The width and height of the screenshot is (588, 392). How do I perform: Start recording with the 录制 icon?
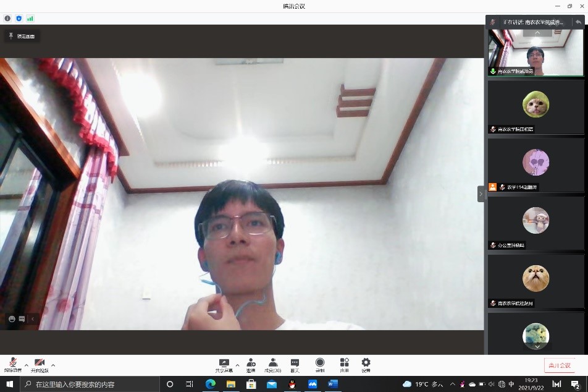click(x=319, y=365)
